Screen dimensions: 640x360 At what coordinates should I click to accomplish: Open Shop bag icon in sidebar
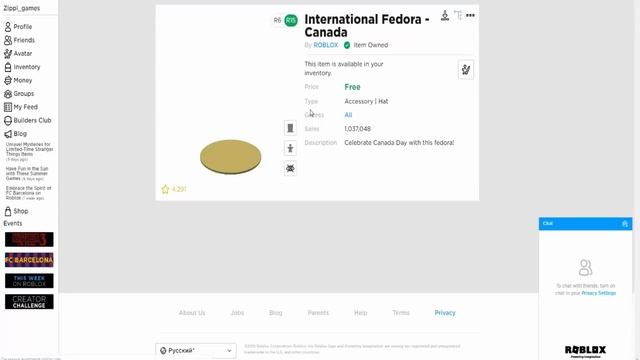(x=8, y=211)
